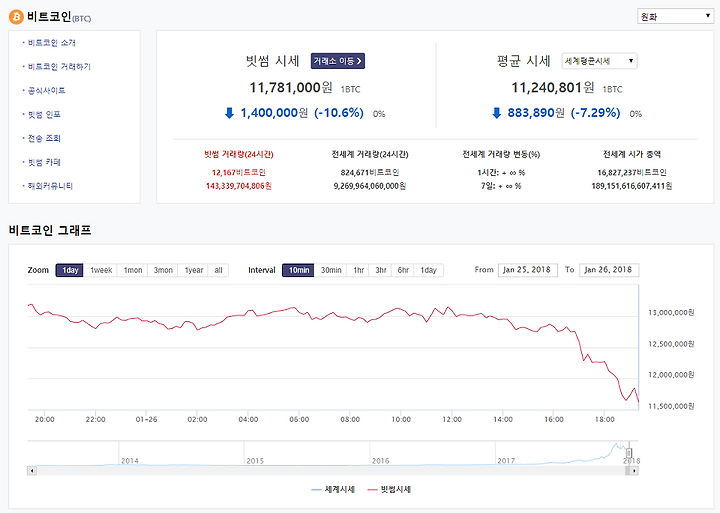
Task: Click the 143,339,704,806원 value
Action: click(x=239, y=186)
